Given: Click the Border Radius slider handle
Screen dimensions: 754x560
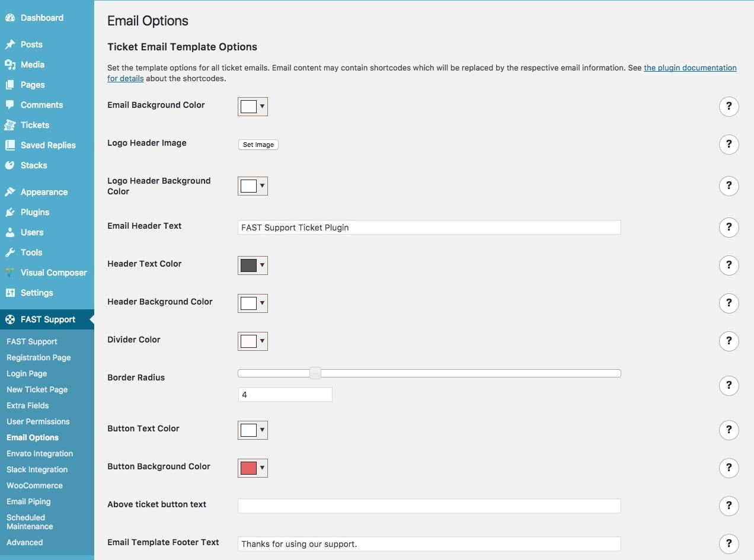Looking at the screenshot, I should click(315, 373).
